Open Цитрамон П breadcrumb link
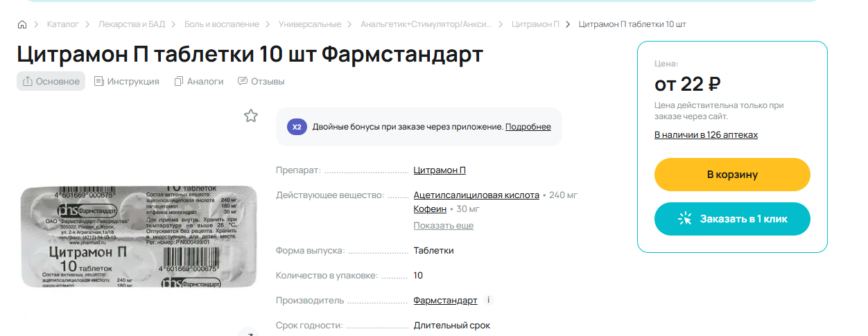 [x=535, y=24]
